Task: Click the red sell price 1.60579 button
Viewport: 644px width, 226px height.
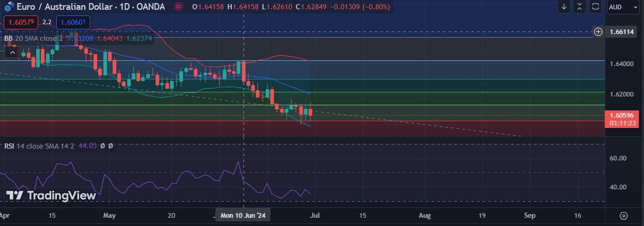Action: [x=21, y=22]
